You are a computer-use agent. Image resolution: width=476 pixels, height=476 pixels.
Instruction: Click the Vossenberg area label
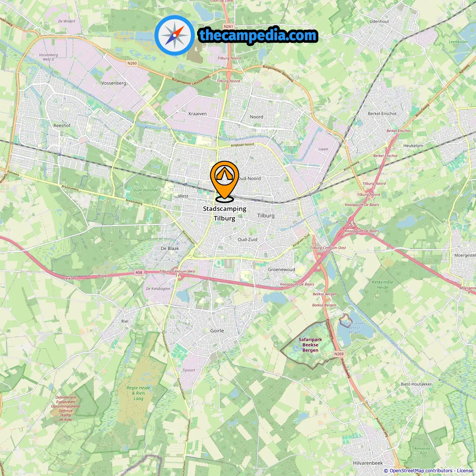click(x=114, y=83)
